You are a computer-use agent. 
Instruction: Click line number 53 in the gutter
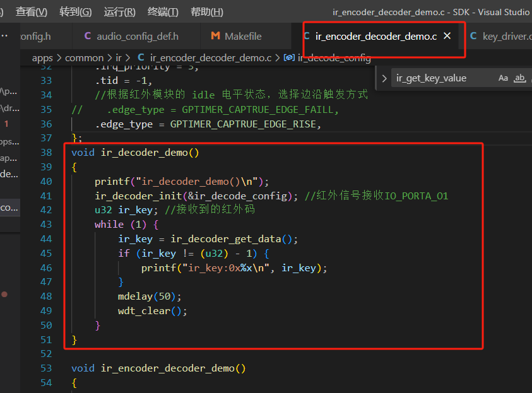pyautogui.click(x=46, y=368)
